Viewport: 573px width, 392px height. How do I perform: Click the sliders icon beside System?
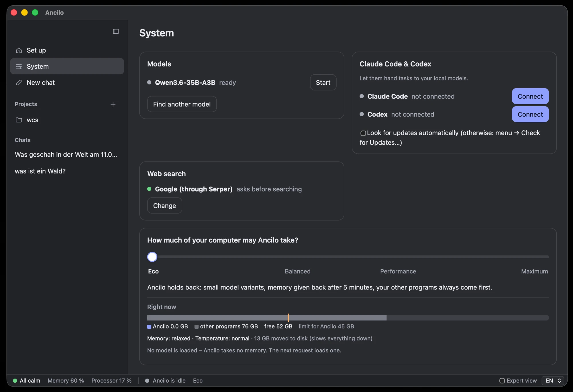[19, 66]
